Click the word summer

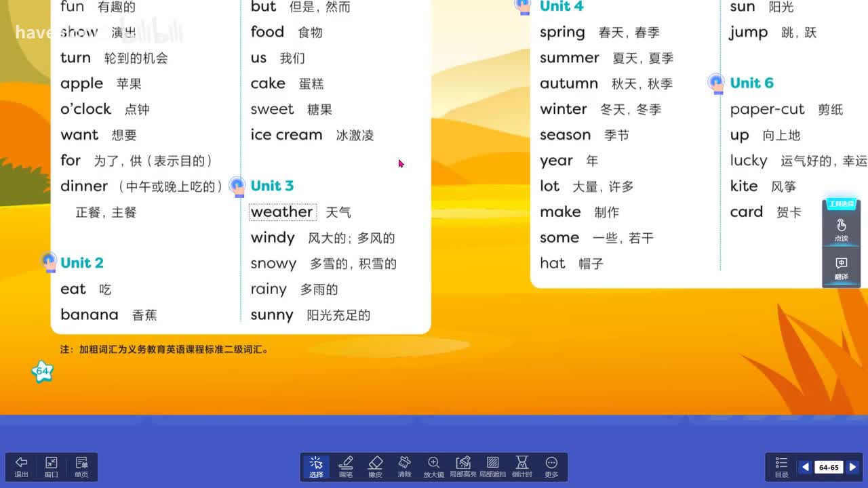[x=570, y=58]
